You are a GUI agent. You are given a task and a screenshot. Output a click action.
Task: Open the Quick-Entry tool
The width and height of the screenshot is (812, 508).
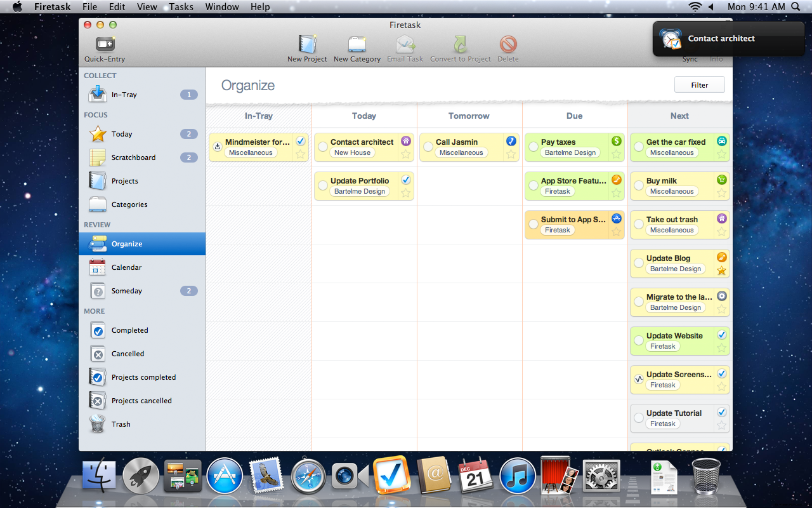[x=105, y=49]
